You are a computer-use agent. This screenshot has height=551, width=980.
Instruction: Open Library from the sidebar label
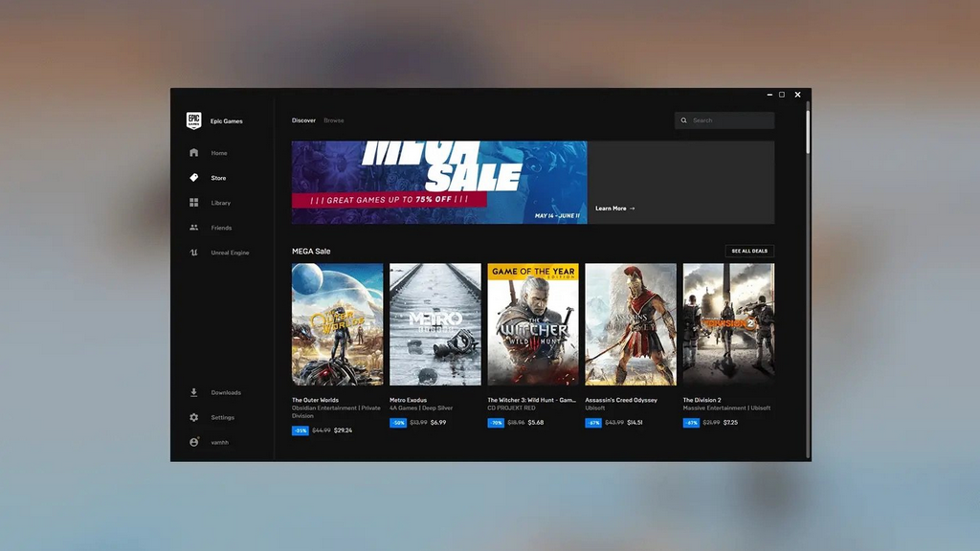coord(221,203)
